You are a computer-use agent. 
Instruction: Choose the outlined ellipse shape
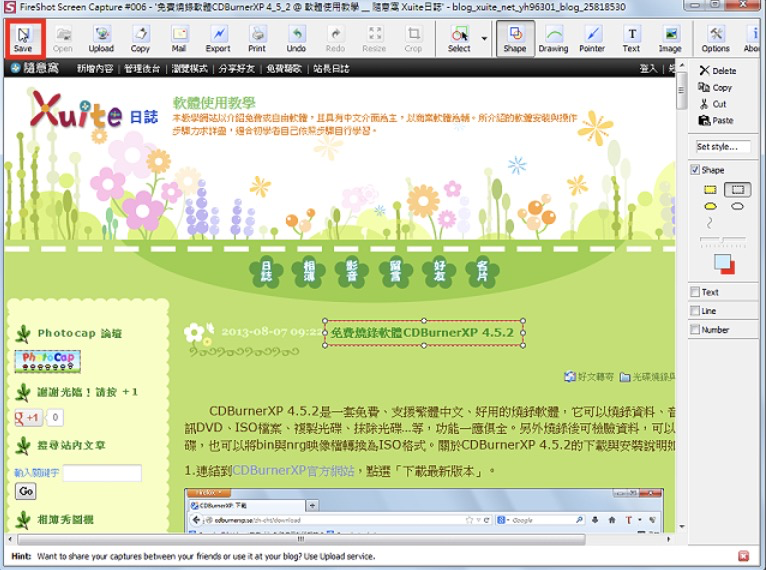[x=738, y=207]
